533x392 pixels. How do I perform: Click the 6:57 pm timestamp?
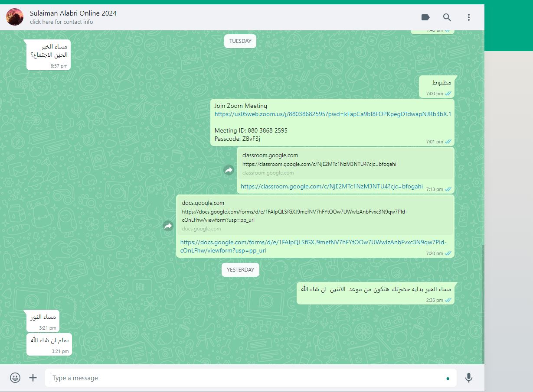pos(59,66)
